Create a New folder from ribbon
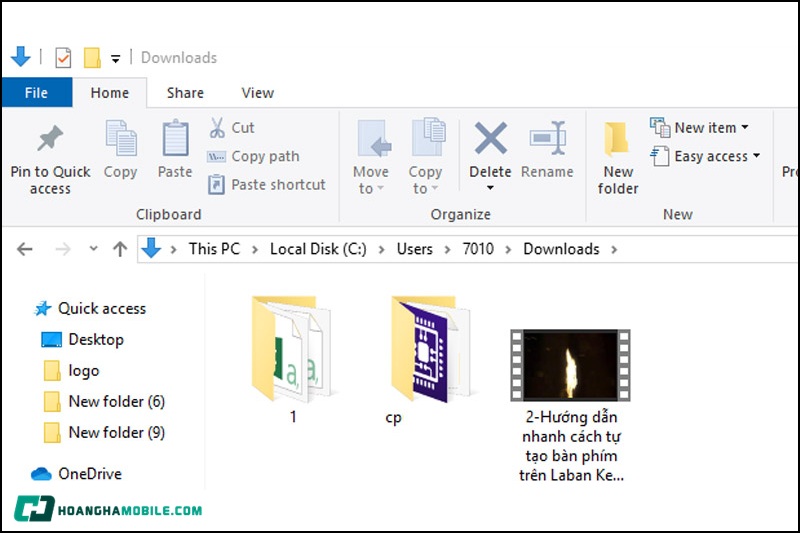 617,140
